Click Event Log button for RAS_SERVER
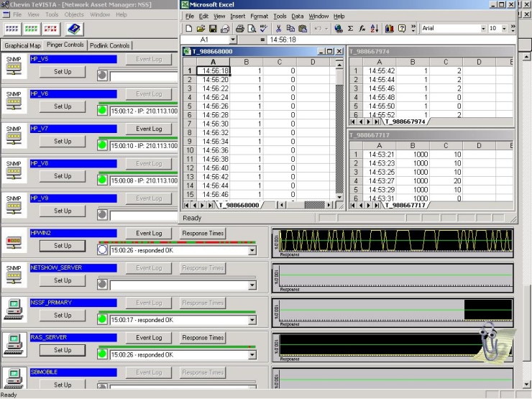The height and width of the screenshot is (399, 532). 149,338
